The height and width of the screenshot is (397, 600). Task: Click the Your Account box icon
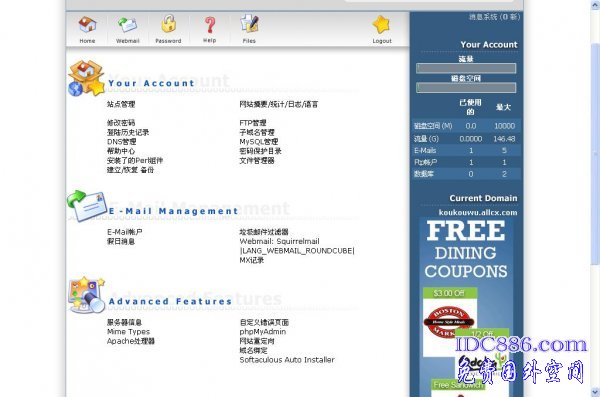[x=87, y=78]
